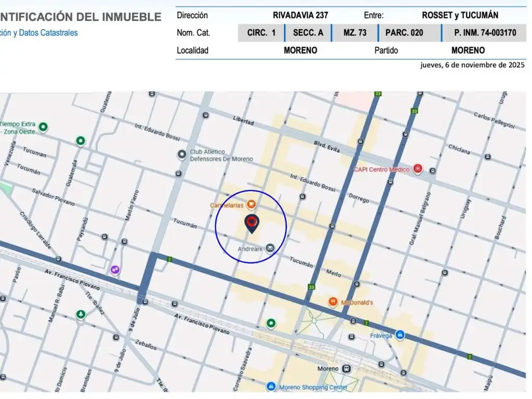Select the CIRC. 1 cadastral cell

coord(261,33)
